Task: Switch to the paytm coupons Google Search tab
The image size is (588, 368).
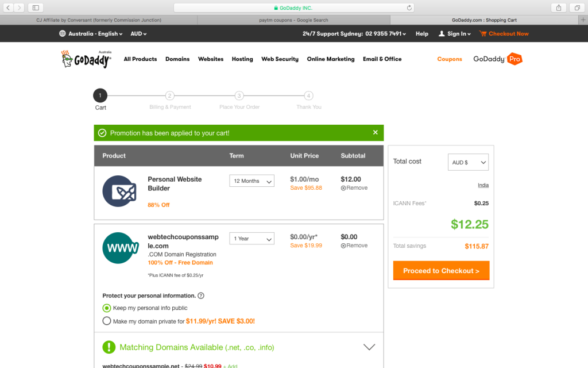Action: (x=293, y=20)
